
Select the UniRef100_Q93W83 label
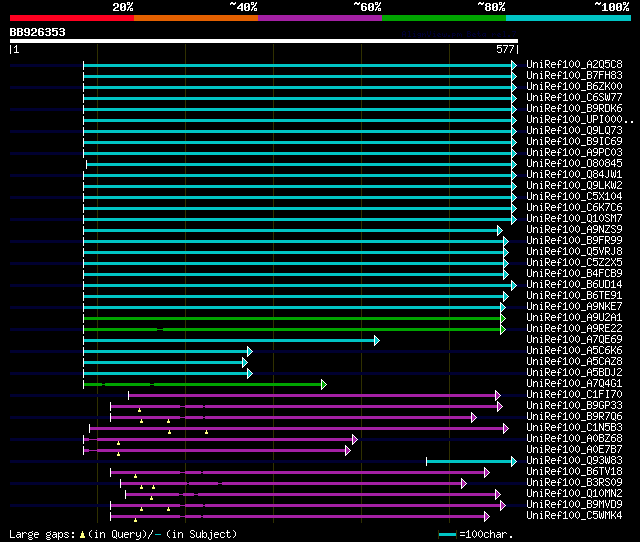pos(574,461)
